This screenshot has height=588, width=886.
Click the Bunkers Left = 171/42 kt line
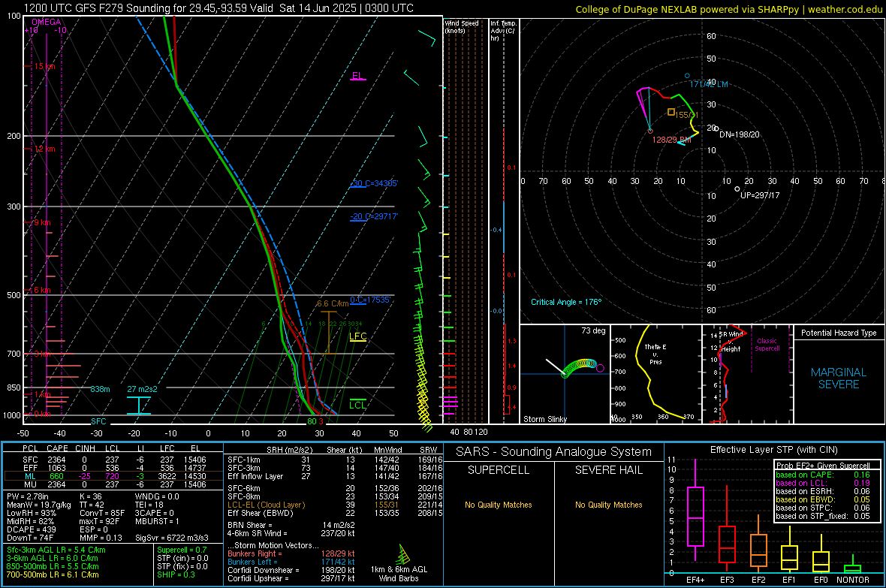click(x=291, y=562)
